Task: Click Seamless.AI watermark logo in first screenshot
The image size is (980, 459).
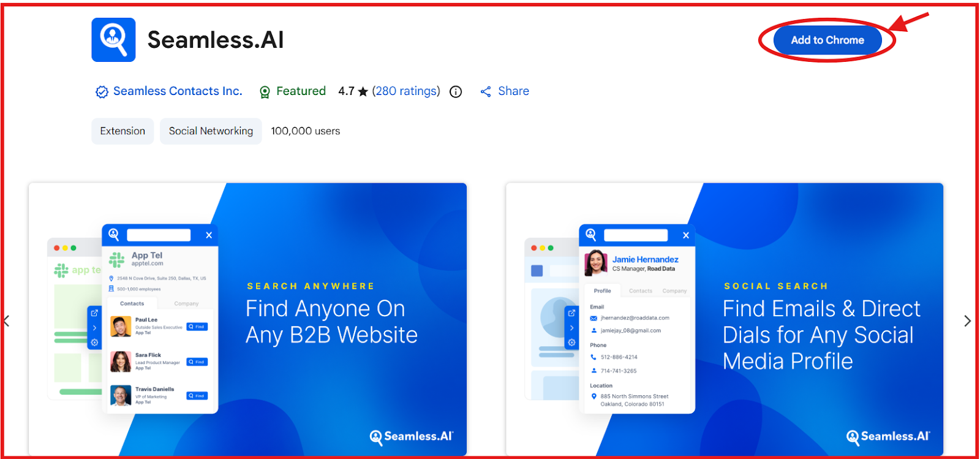Action: [x=412, y=437]
